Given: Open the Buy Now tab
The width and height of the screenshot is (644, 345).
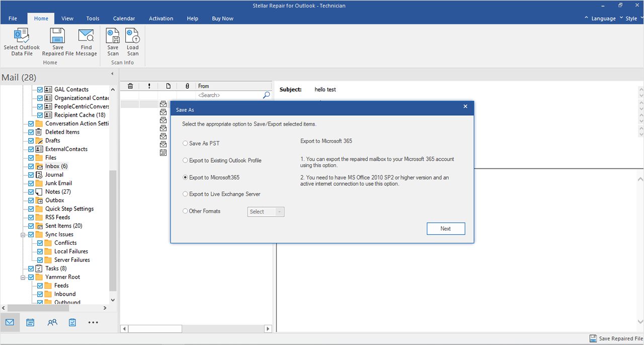Looking at the screenshot, I should (x=222, y=19).
